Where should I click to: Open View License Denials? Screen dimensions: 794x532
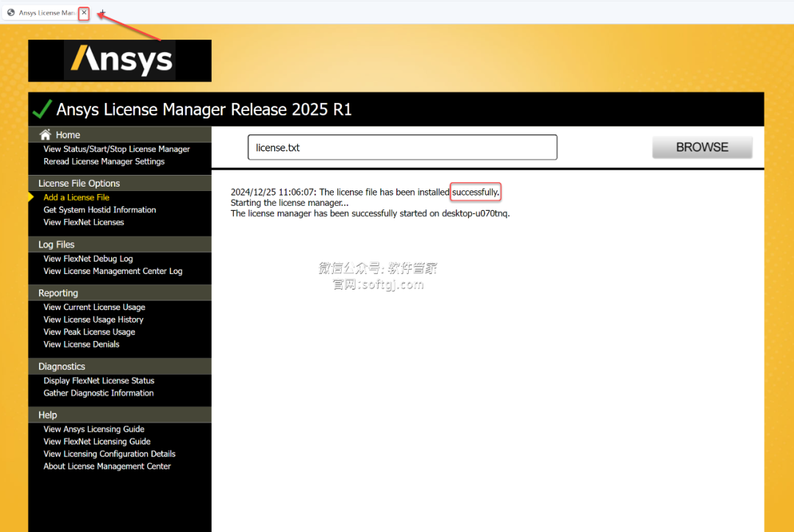[x=82, y=344]
